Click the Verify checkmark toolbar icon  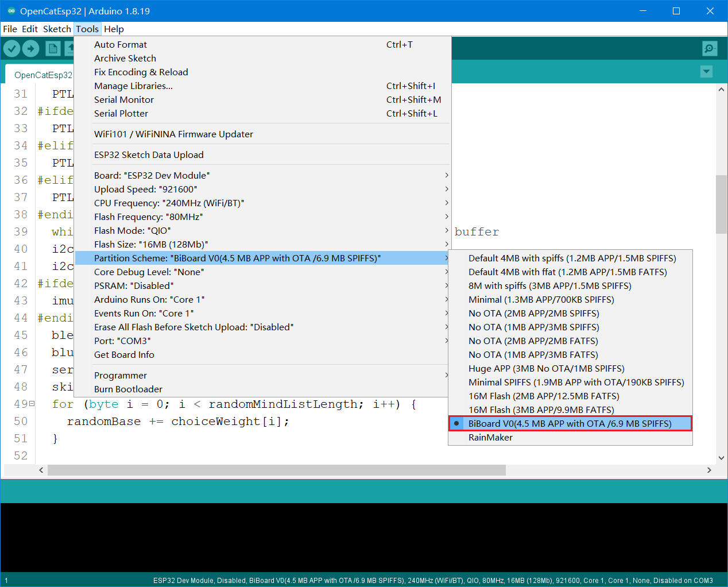pos(11,49)
